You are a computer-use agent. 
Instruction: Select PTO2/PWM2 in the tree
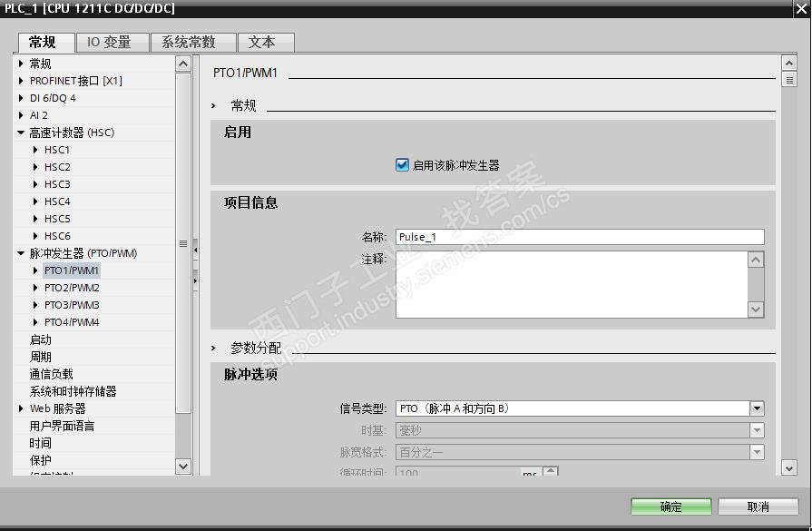point(72,288)
